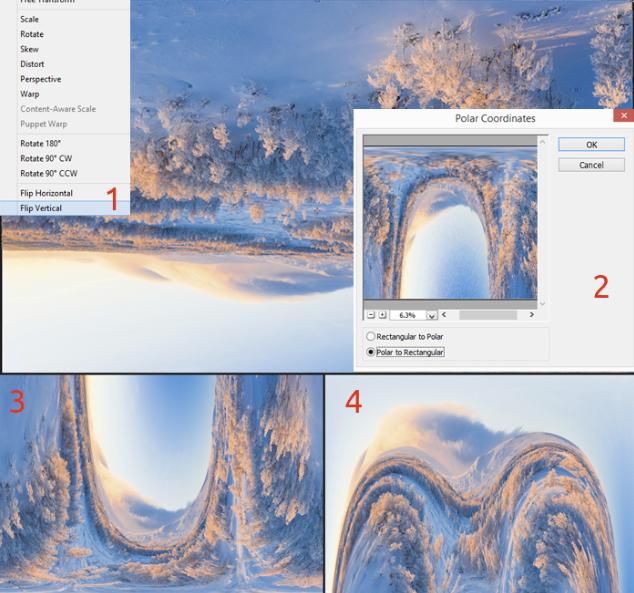The image size is (634, 593).
Task: Choose Scale from the transform menu
Action: [29, 19]
